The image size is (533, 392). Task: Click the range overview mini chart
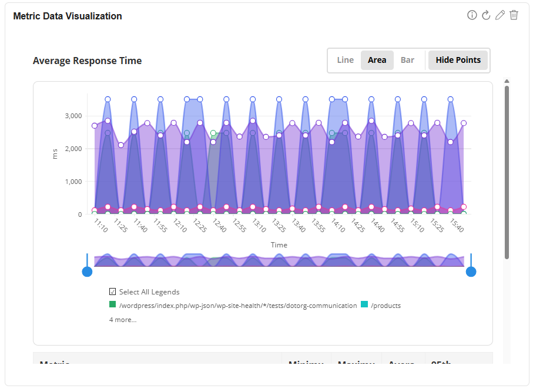tap(279, 260)
